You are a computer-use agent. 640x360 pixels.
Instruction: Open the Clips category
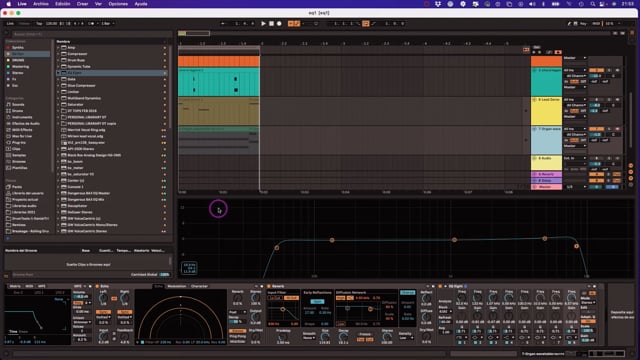(x=16, y=149)
